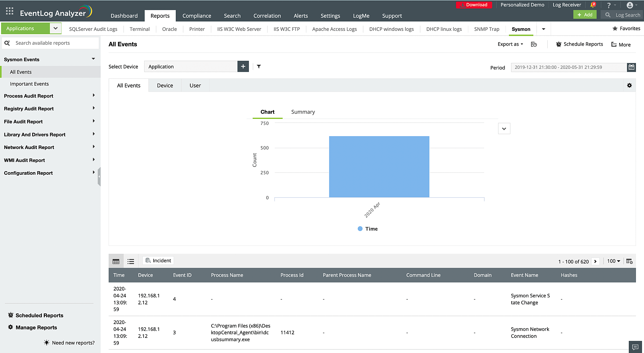This screenshot has height=353, width=644.
Task: Select the Reports menu tab
Action: (x=160, y=15)
